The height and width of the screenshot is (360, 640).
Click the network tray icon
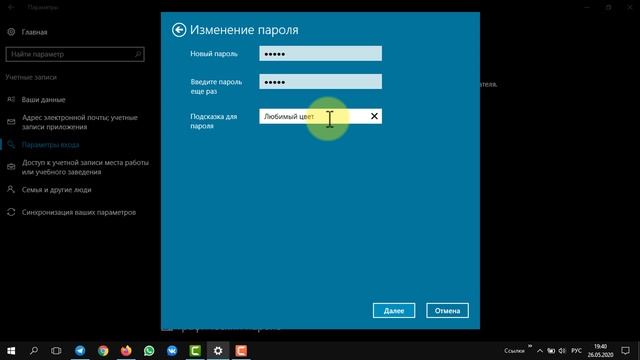pyautogui.click(x=551, y=351)
